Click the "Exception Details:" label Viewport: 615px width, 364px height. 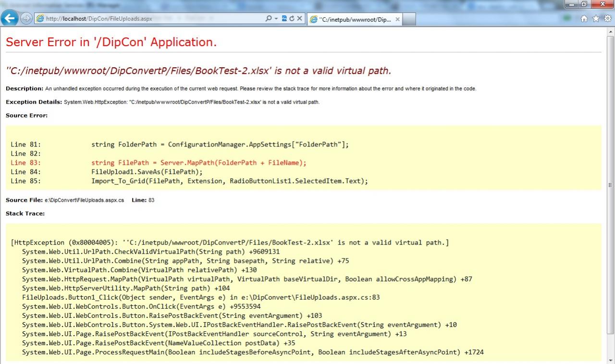pyautogui.click(x=34, y=102)
